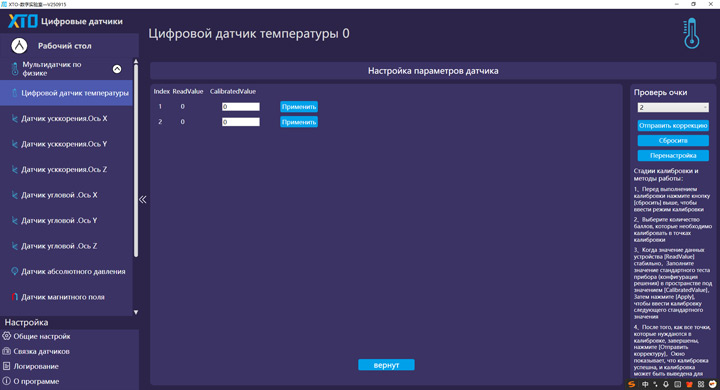Collapse the Мультидатчик по физике group
720x390 pixels.
click(x=117, y=69)
